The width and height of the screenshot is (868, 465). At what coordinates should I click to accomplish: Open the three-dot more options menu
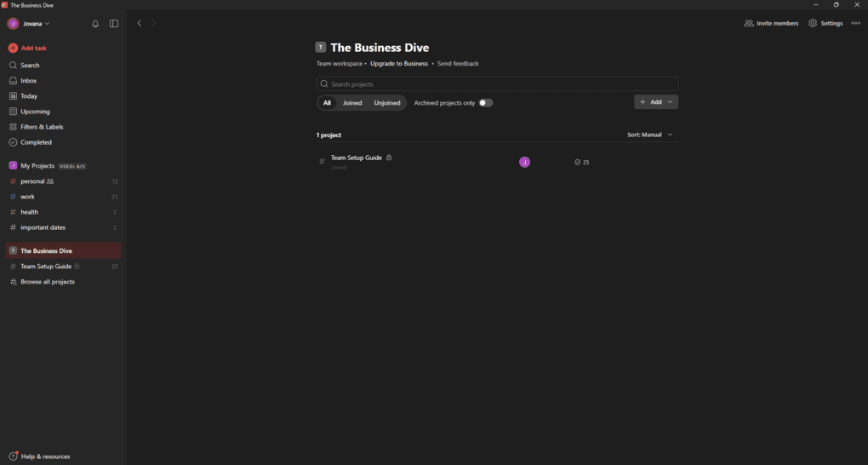tap(855, 24)
